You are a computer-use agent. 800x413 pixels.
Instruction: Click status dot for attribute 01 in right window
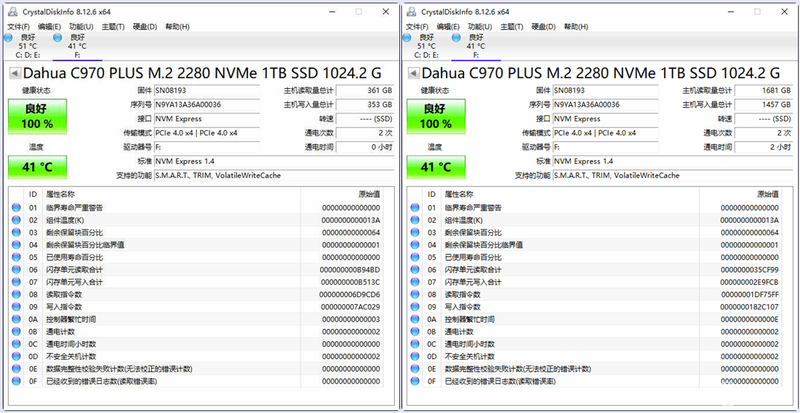click(415, 208)
